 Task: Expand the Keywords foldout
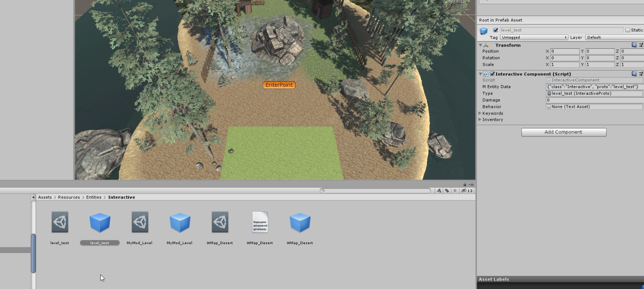click(x=480, y=113)
